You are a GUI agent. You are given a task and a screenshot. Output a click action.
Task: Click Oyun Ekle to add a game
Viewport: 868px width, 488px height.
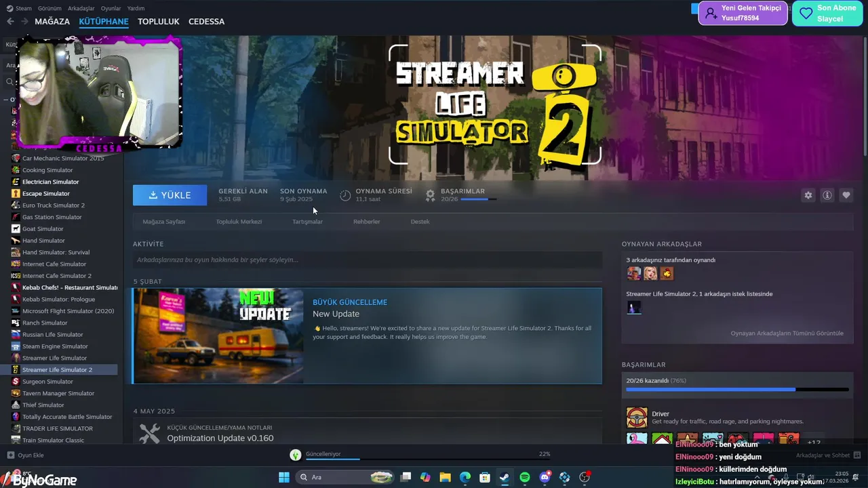coord(26,455)
